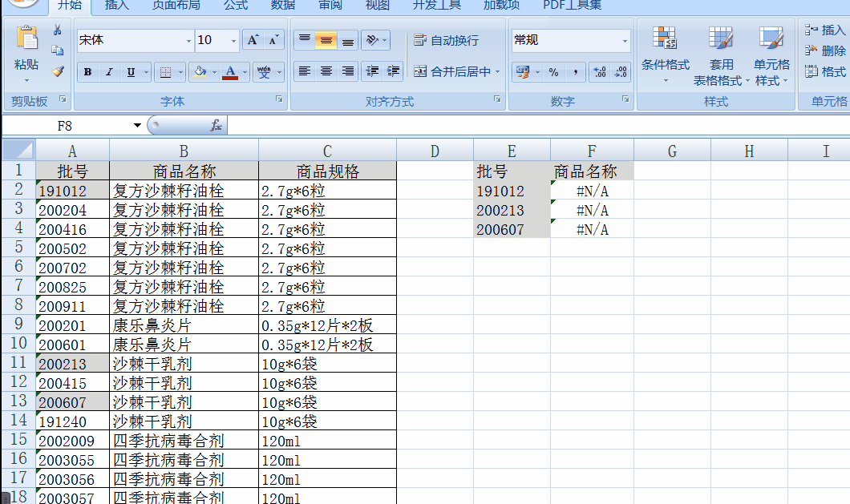Apply accounting number format
Viewport: 850px width, 504px height.
pyautogui.click(x=523, y=72)
